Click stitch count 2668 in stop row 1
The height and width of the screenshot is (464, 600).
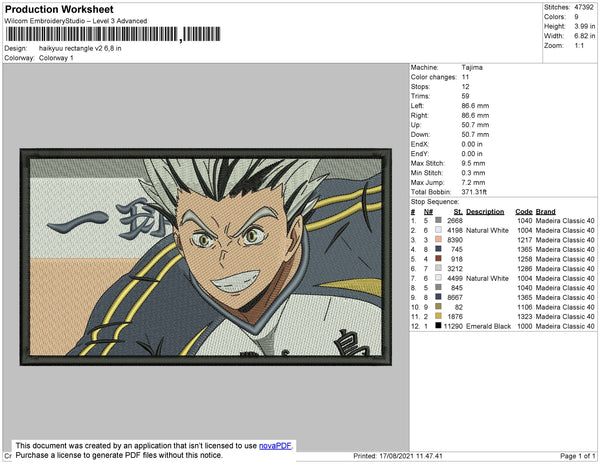coord(455,221)
